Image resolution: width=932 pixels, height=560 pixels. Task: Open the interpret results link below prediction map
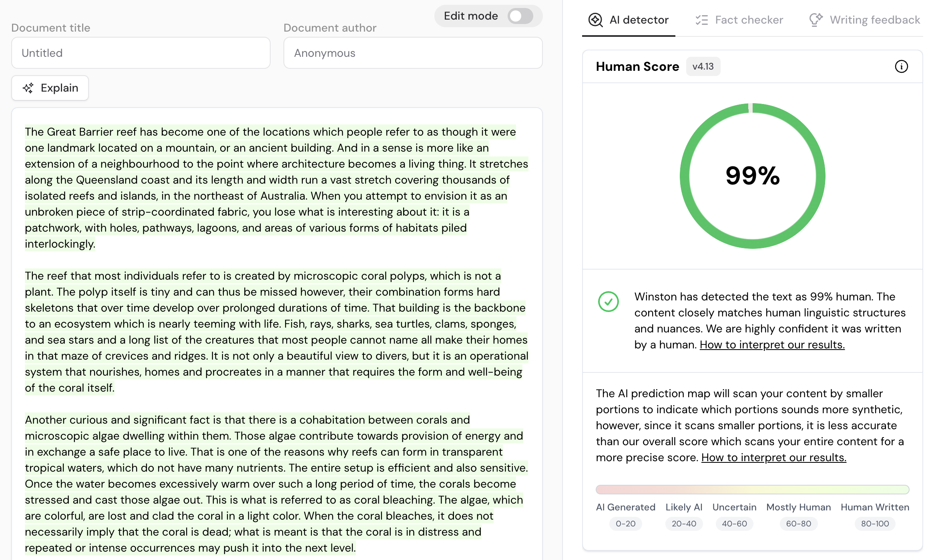[773, 458]
